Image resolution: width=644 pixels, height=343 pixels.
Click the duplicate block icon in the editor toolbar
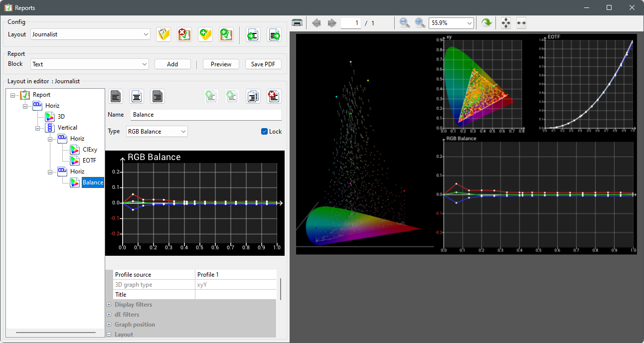coord(253,96)
